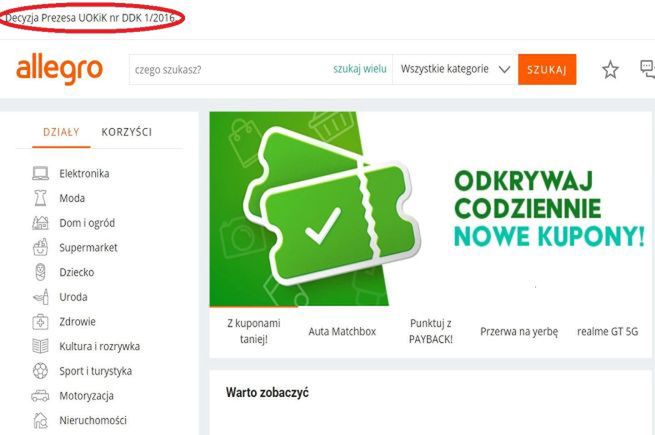655x435 pixels.
Task: Select the Punktuj z PAYBACK! banner tab
Action: 431,331
